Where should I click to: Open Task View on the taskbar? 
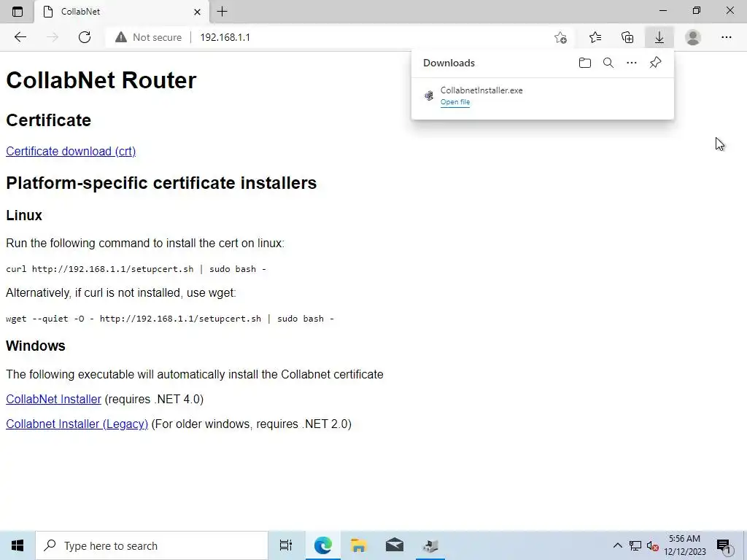click(286, 545)
